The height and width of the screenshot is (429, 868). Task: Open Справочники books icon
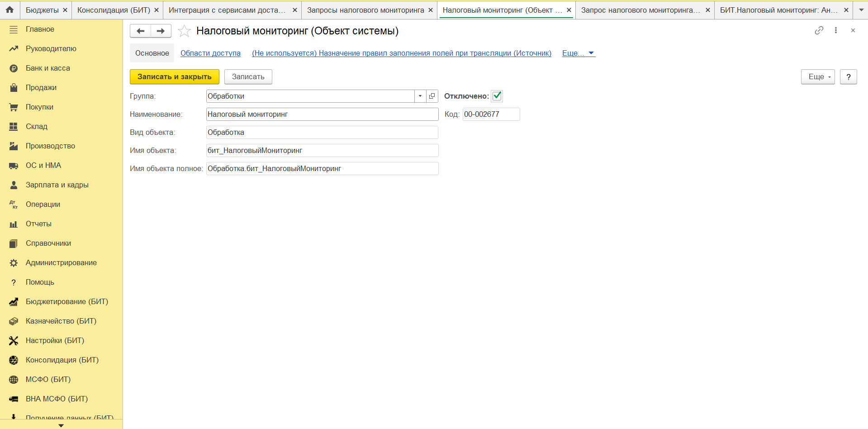pyautogui.click(x=14, y=243)
